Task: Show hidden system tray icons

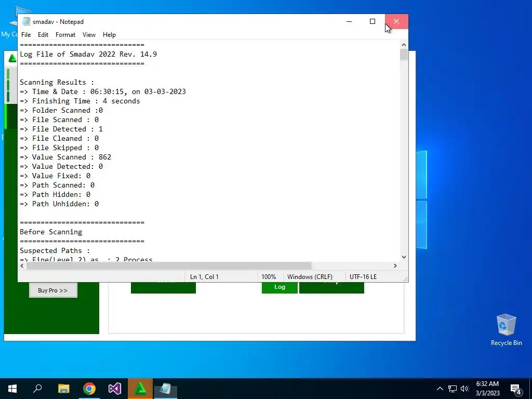Action: 440,389
